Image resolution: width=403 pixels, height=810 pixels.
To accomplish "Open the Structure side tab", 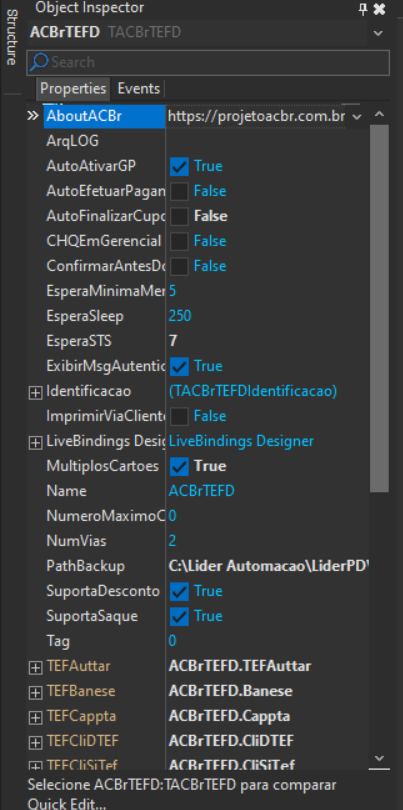I will 11,37.
